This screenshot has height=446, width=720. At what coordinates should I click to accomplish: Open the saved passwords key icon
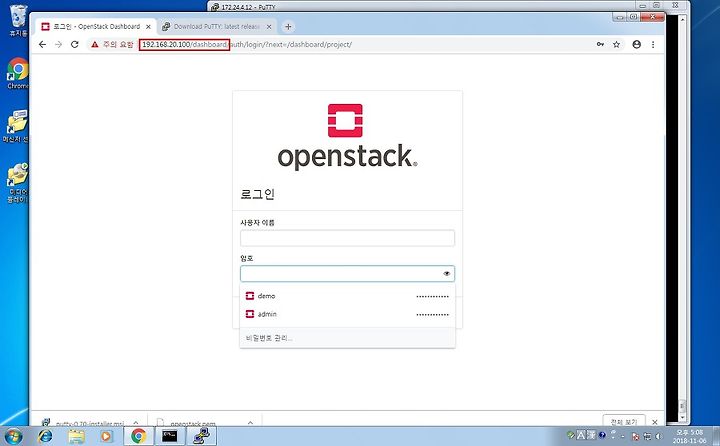pos(600,45)
